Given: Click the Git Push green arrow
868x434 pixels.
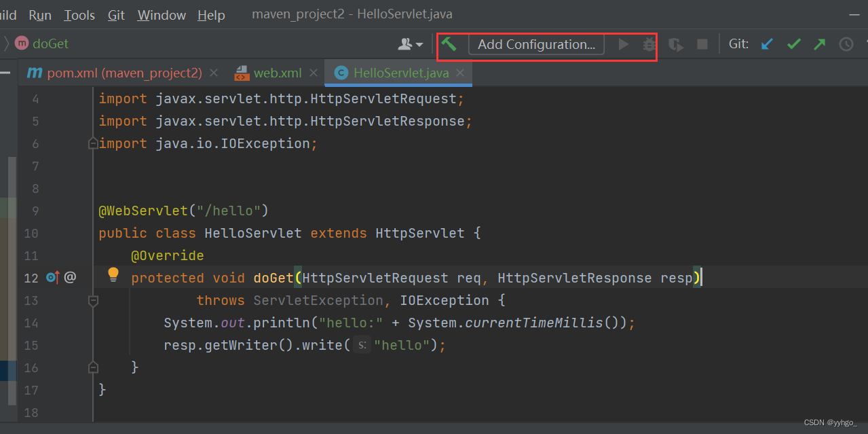Looking at the screenshot, I should 820,44.
